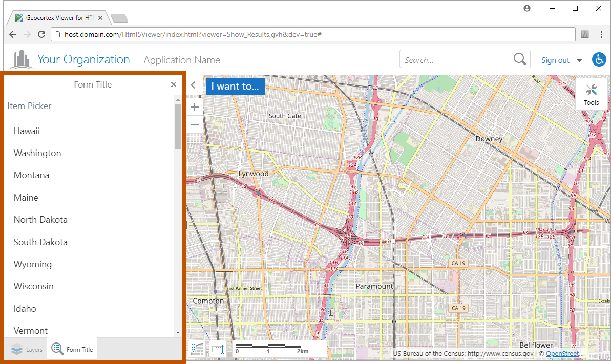
Task: Zoom out on the map
Action: [195, 124]
